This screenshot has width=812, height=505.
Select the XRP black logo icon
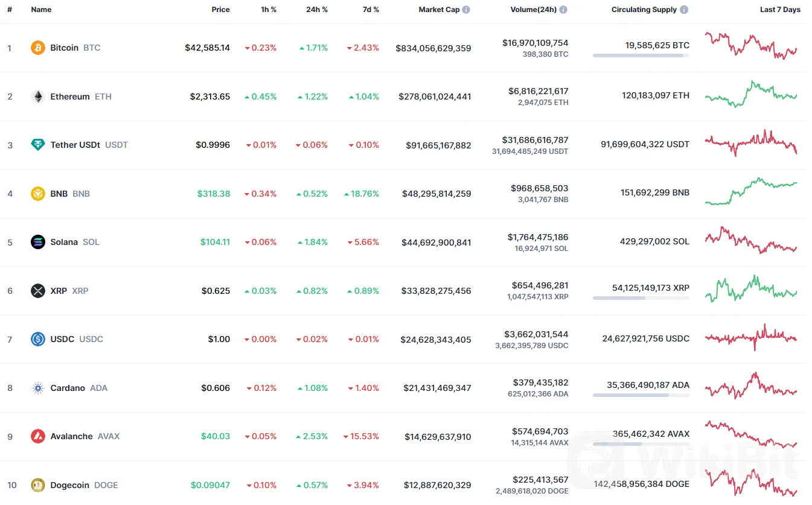pos(37,290)
